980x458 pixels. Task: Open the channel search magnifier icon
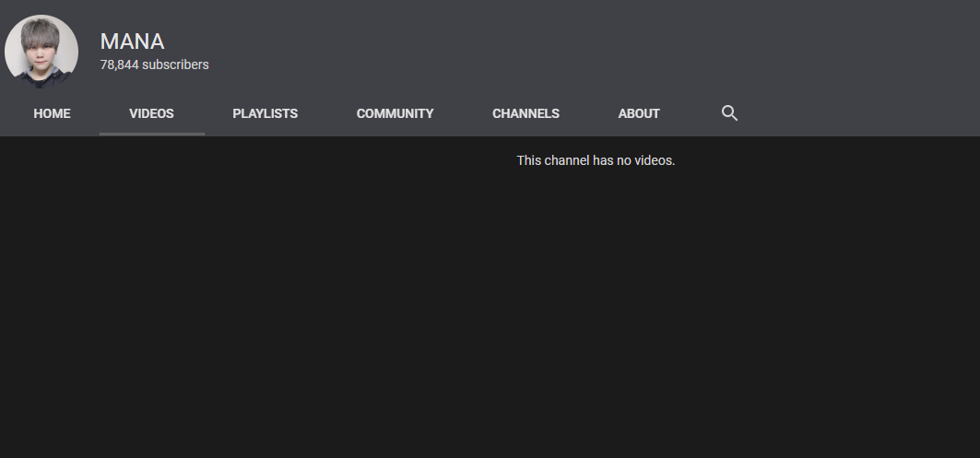pyautogui.click(x=729, y=113)
